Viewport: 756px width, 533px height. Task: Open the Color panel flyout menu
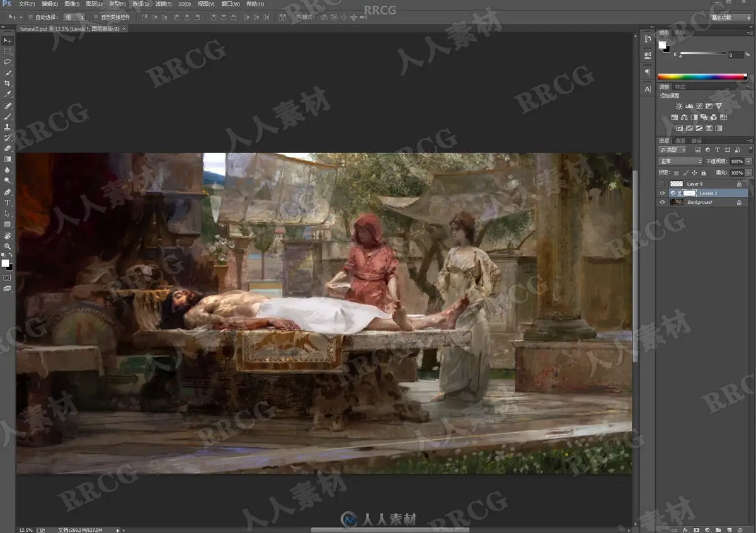click(750, 33)
